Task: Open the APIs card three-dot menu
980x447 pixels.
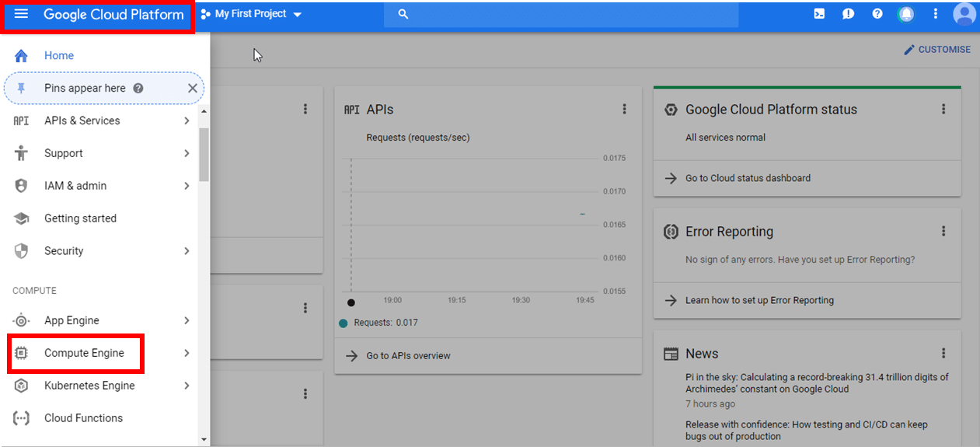Action: [x=624, y=110]
